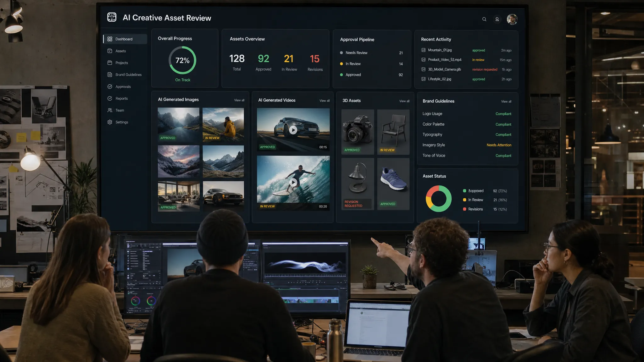The image size is (644, 362).
Task: Open Brand Guidelines sidebar item
Action: [128, 74]
